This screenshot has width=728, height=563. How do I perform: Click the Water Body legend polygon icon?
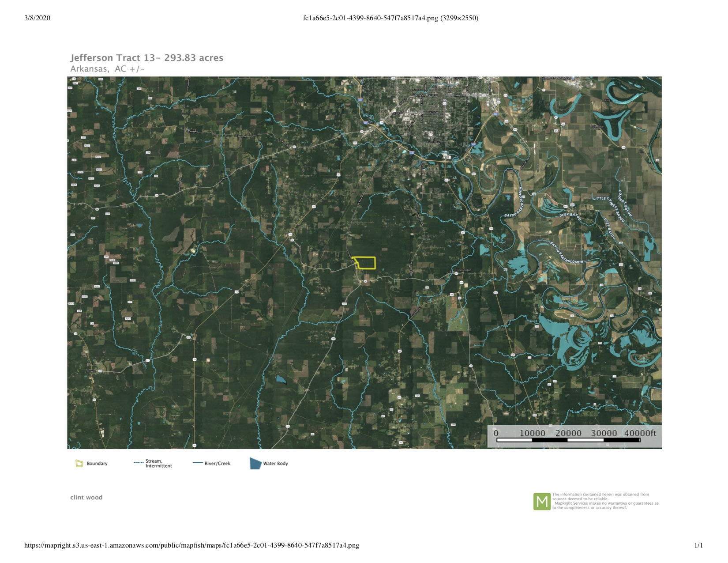(255, 463)
